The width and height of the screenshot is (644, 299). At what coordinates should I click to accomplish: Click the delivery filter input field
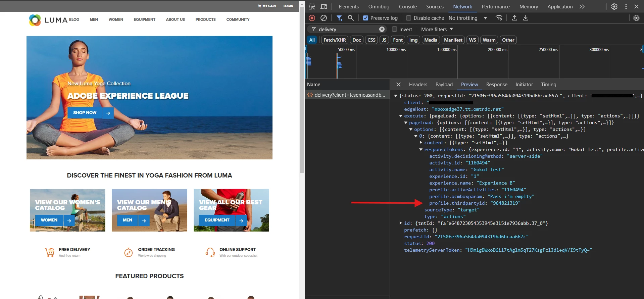tap(348, 29)
